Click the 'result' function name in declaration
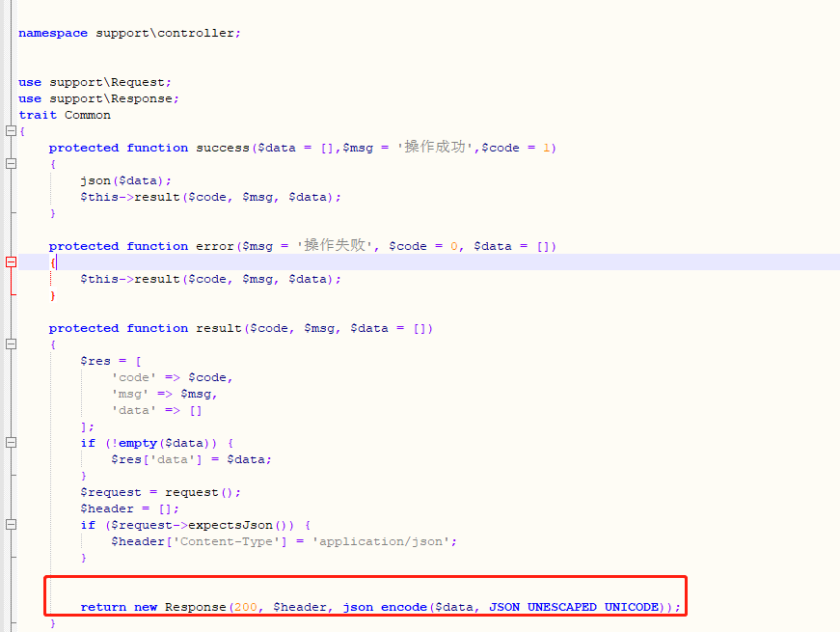Screen dimensions: 840x632 219,329
